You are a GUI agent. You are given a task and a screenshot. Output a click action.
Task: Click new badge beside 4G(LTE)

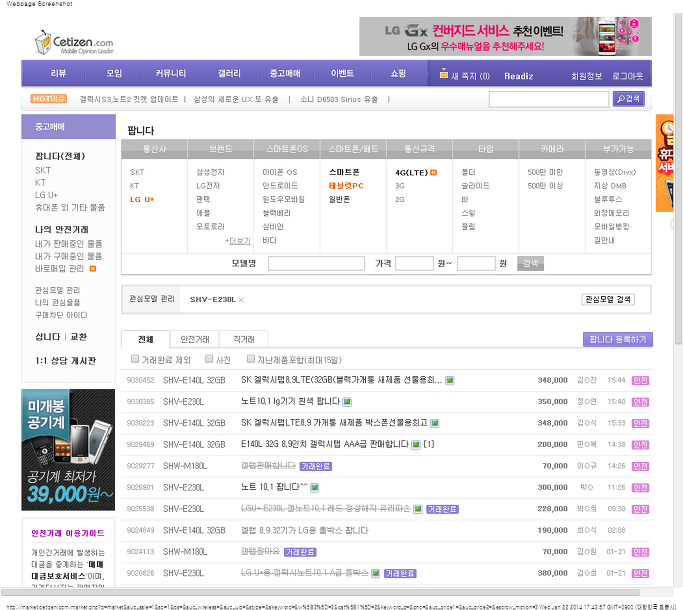point(433,173)
